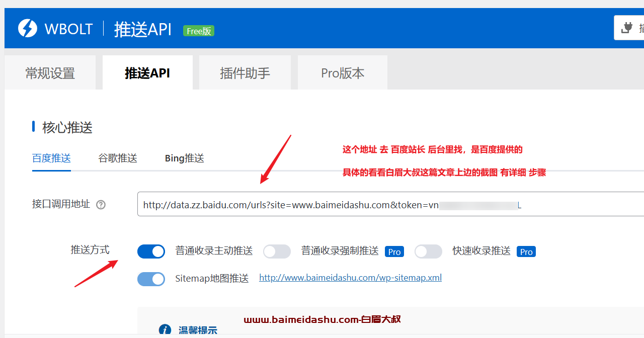Click the Pro badge beside 普通收录强制推送
Image resolution: width=644 pixels, height=338 pixels.
pos(394,251)
